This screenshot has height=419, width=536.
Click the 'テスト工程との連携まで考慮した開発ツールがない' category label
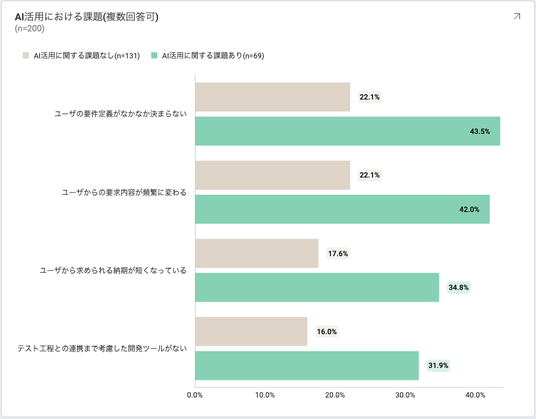pos(102,348)
